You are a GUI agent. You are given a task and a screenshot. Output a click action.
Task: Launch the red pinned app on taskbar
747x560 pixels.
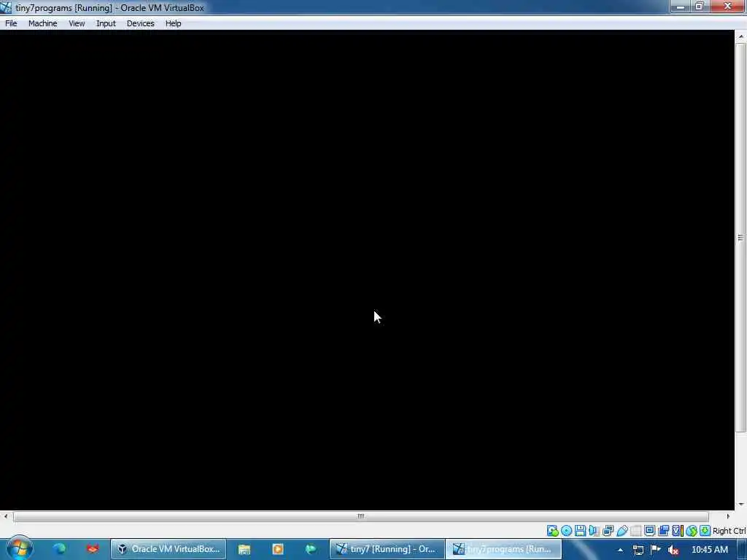93,549
